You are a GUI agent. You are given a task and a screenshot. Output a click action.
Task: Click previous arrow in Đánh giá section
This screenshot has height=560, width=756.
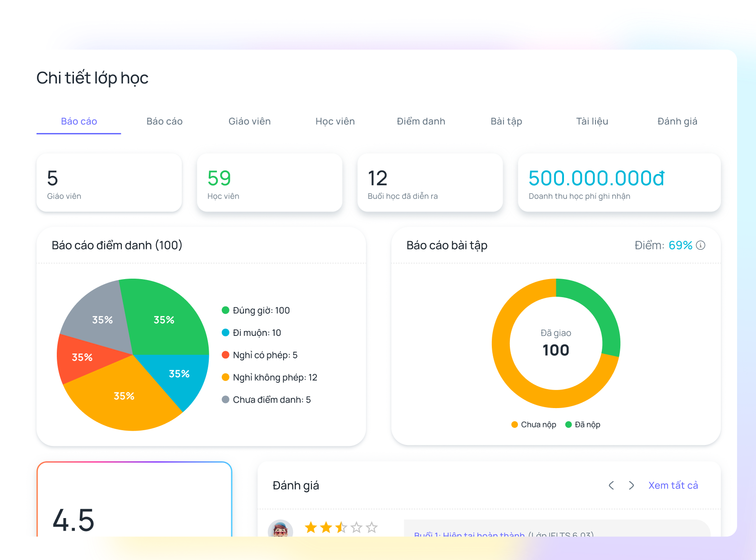[x=611, y=486]
